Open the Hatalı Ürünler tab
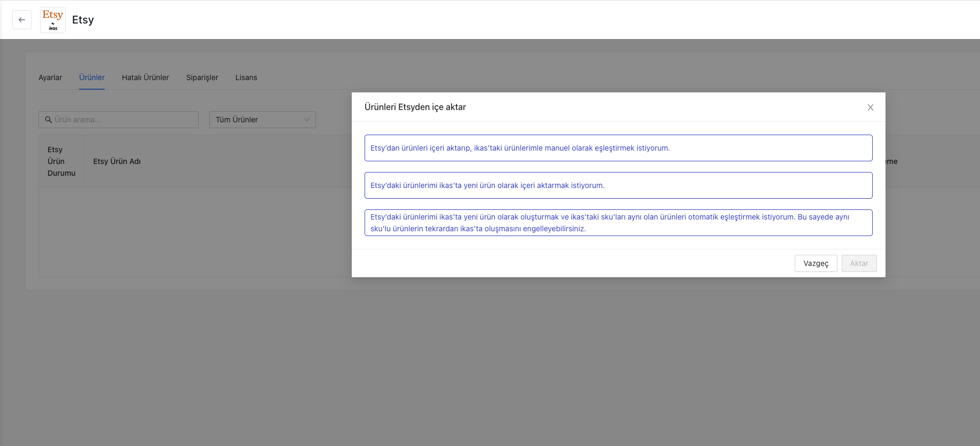This screenshot has height=446, width=980. pos(145,77)
